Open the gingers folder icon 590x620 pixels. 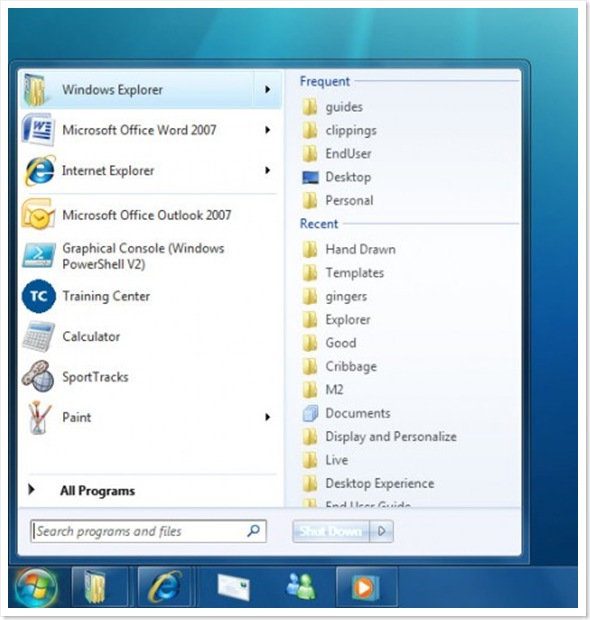point(310,296)
